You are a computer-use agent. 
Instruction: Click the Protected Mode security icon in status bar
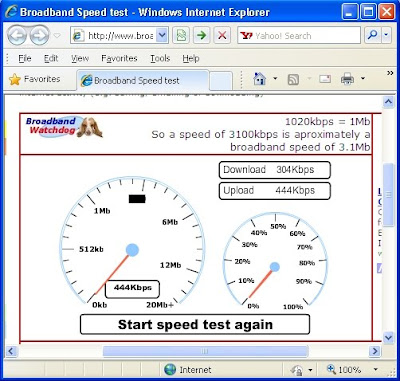click(x=297, y=370)
